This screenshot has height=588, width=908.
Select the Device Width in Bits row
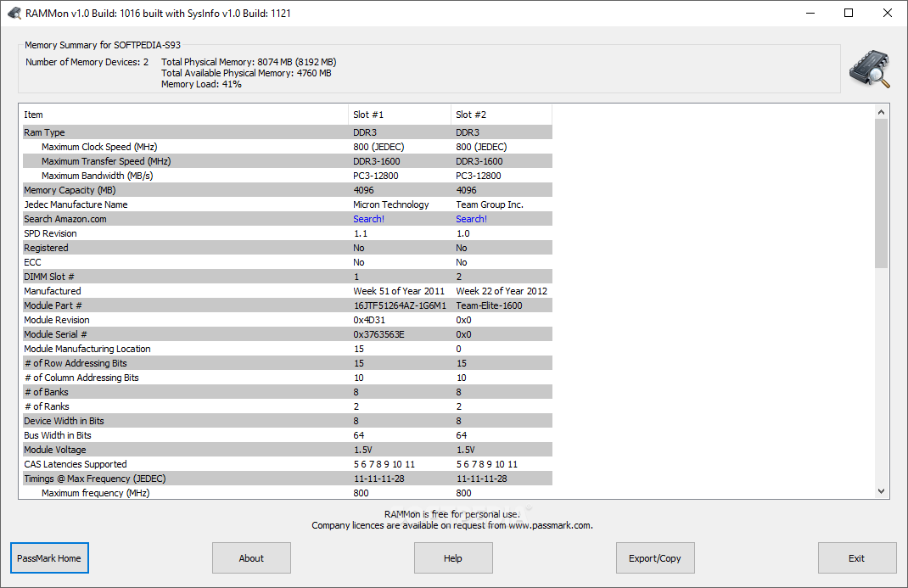(x=287, y=422)
